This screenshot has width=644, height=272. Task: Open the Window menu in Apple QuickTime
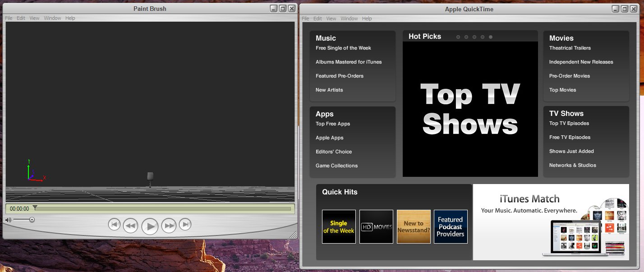(349, 18)
